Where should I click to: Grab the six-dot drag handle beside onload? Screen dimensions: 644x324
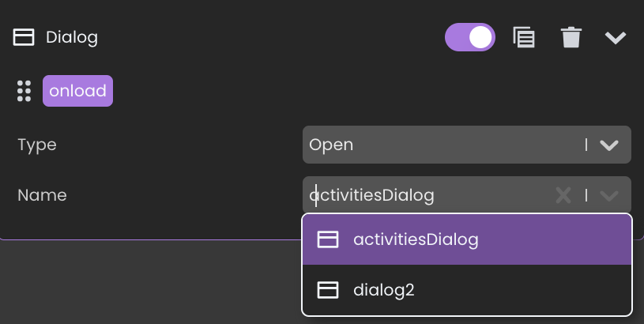[x=24, y=91]
